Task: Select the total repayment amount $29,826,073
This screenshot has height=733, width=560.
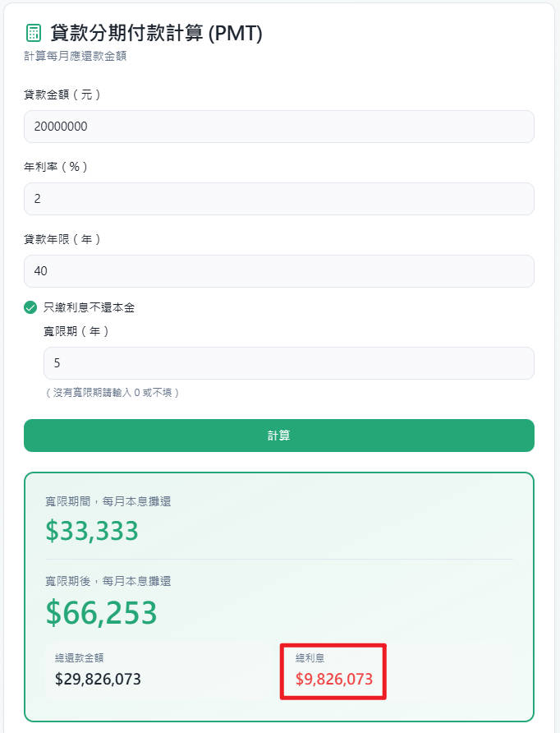Action: (101, 679)
